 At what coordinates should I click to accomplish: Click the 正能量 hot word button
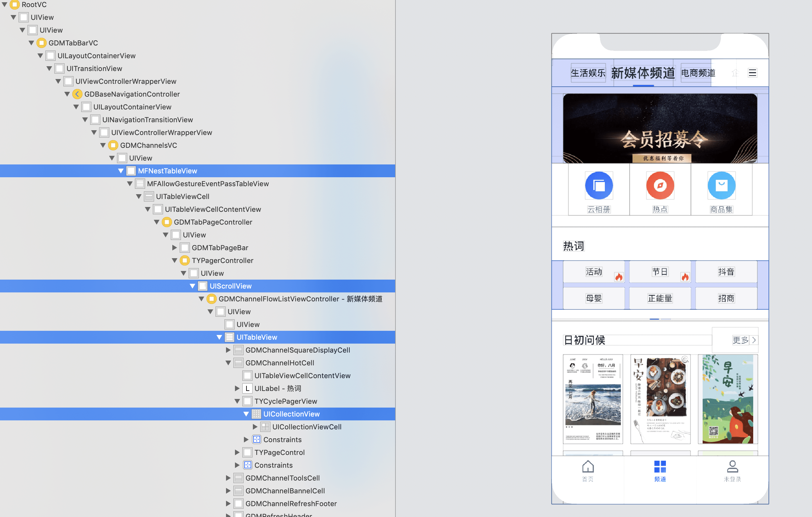pyautogui.click(x=660, y=298)
